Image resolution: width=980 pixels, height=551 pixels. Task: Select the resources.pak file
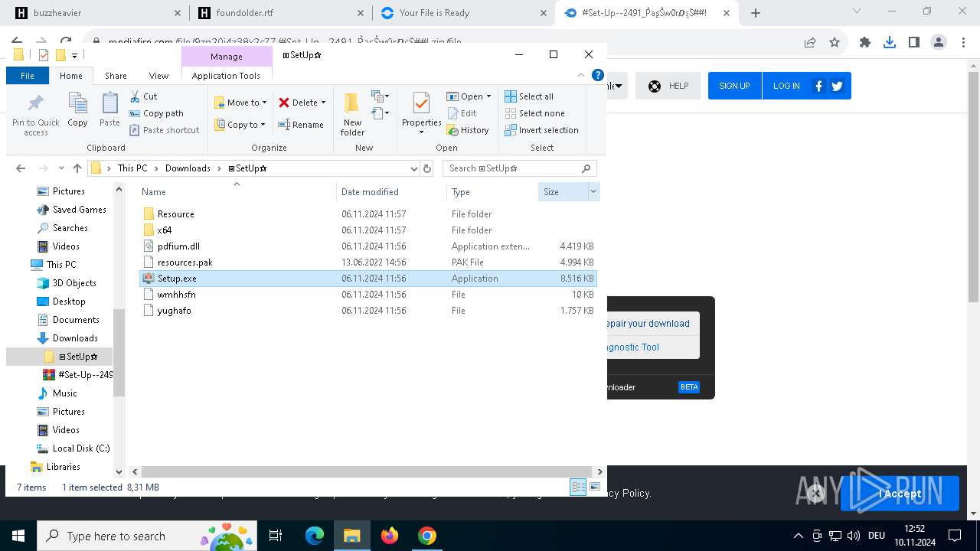[185, 262]
